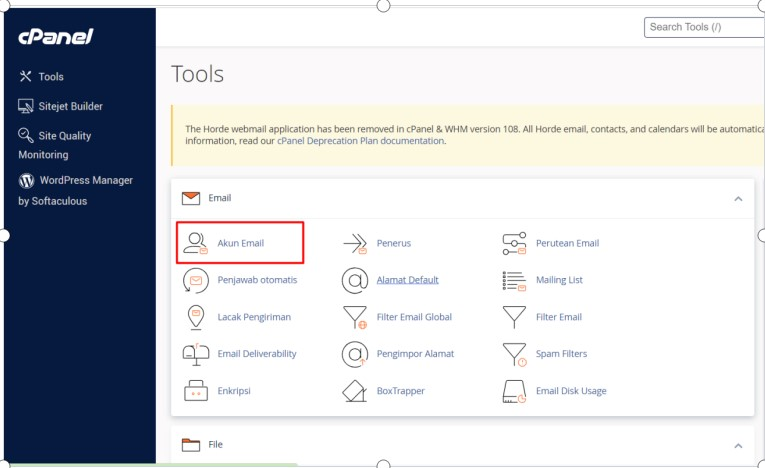Viewport: 765px width, 468px height.
Task: Click the Tools page heading
Action: [x=197, y=74]
